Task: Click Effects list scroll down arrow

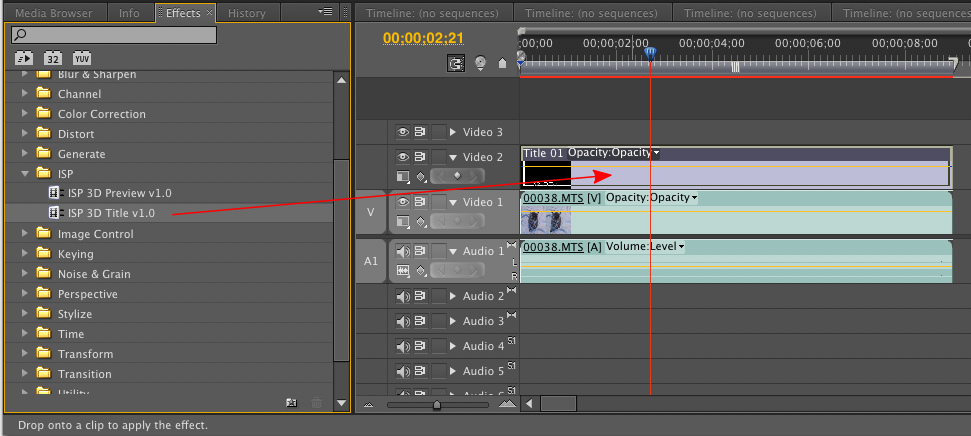Action: [341, 403]
